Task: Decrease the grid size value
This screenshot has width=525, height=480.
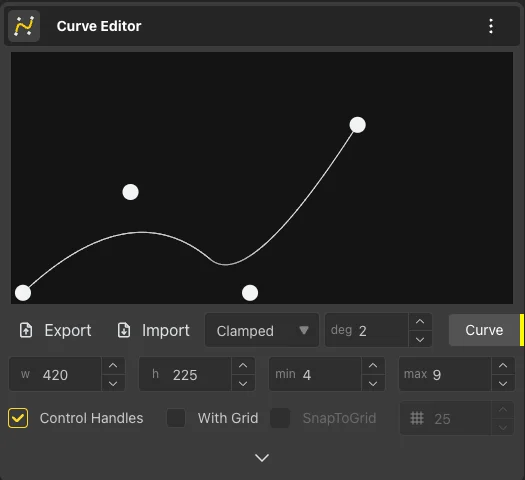Action: point(503,427)
